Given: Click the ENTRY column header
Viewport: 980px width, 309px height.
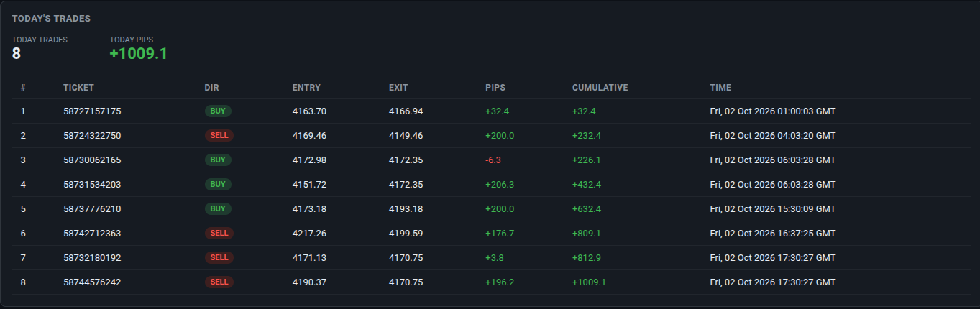Looking at the screenshot, I should (306, 88).
